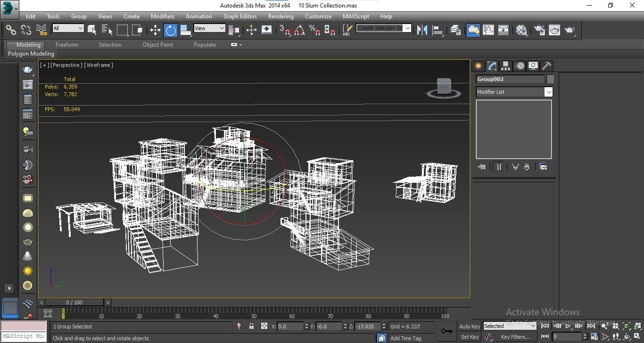
Task: Open the Layer Manager
Action: pyautogui.click(x=455, y=30)
